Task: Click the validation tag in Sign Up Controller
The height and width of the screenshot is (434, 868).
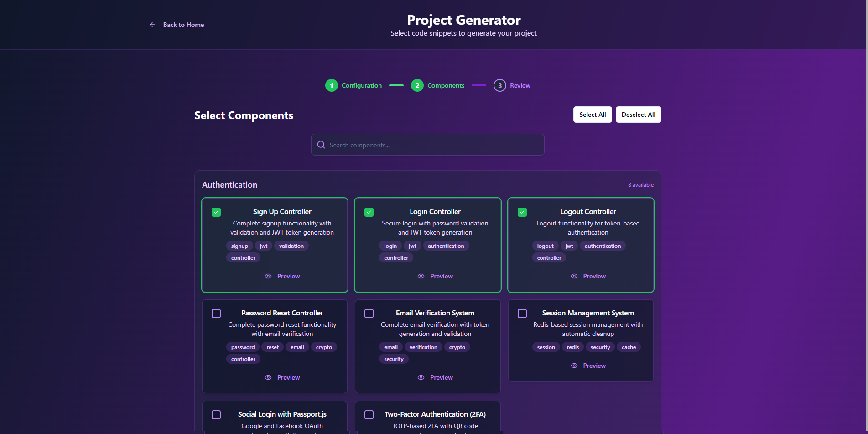Action: click(x=291, y=246)
